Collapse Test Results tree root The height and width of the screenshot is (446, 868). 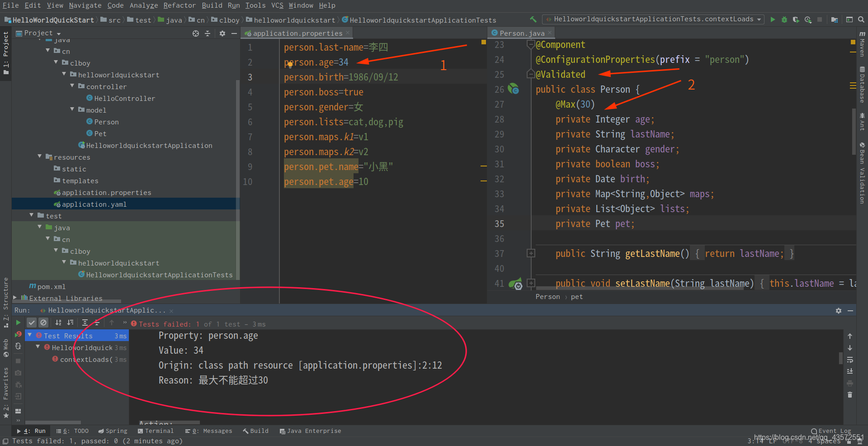coord(30,335)
